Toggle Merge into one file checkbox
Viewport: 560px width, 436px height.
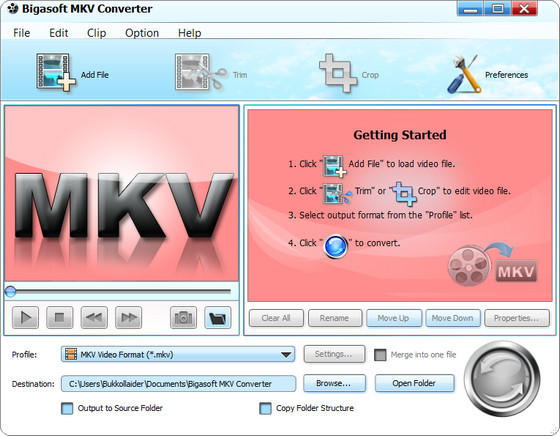click(x=380, y=355)
